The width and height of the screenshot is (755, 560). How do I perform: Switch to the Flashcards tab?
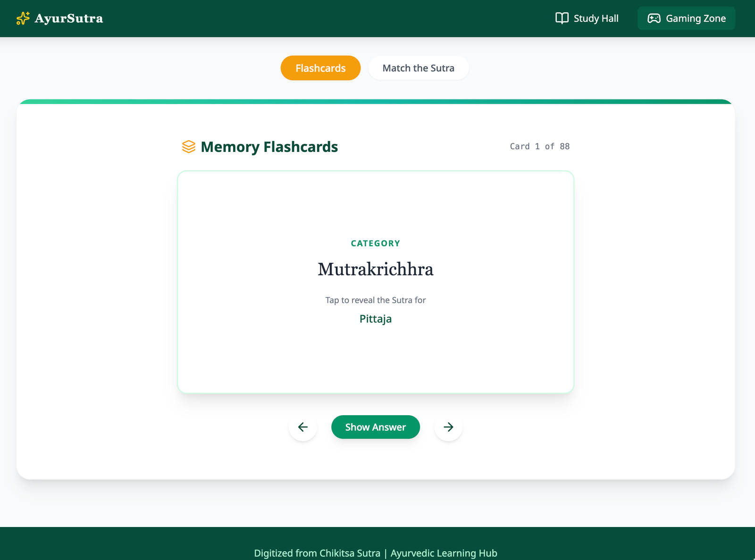point(320,68)
